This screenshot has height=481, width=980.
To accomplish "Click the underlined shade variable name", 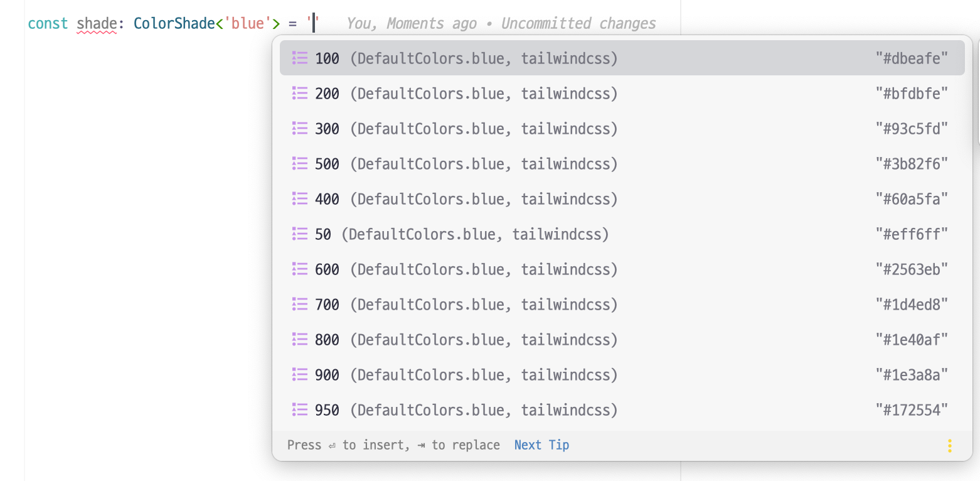I will point(96,24).
